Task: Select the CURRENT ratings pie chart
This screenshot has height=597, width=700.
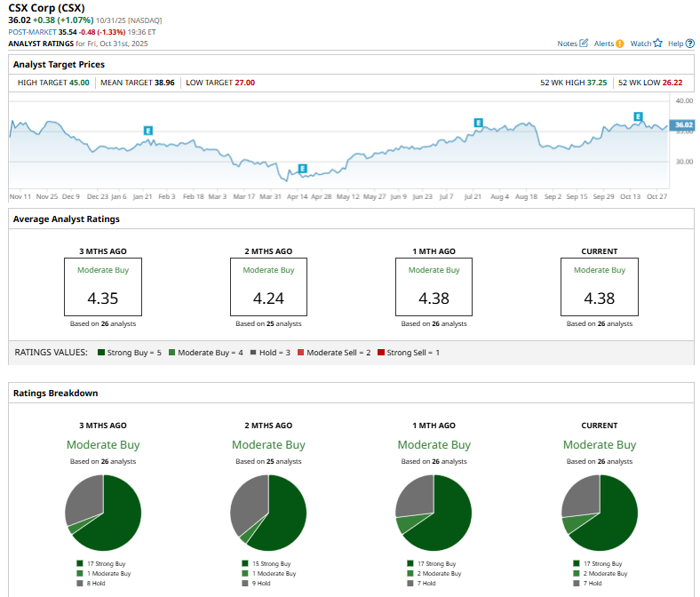Action: (600, 513)
